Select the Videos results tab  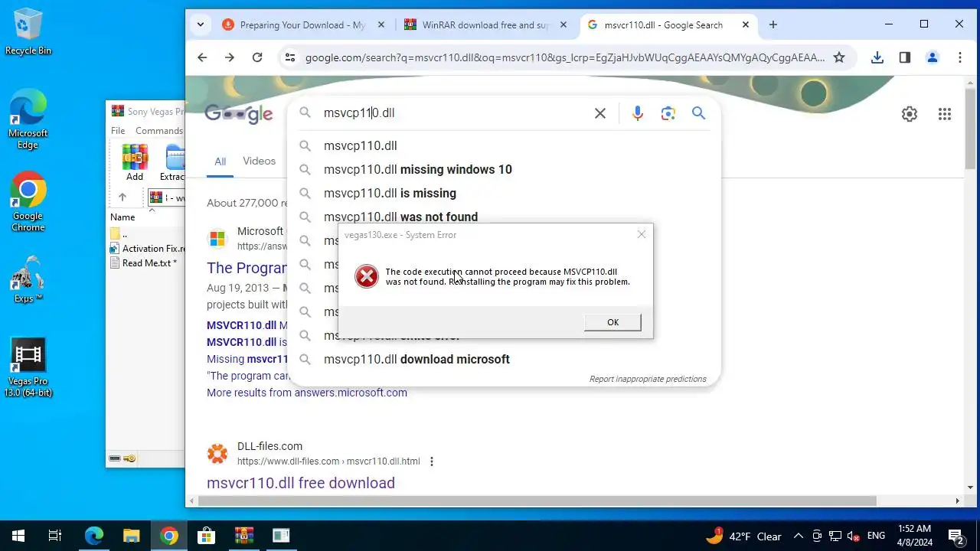coord(259,161)
